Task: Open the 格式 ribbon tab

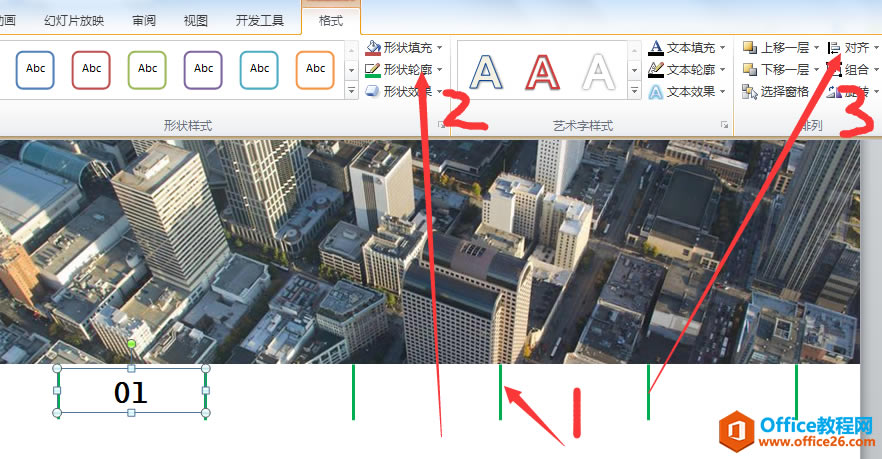Action: [330, 21]
